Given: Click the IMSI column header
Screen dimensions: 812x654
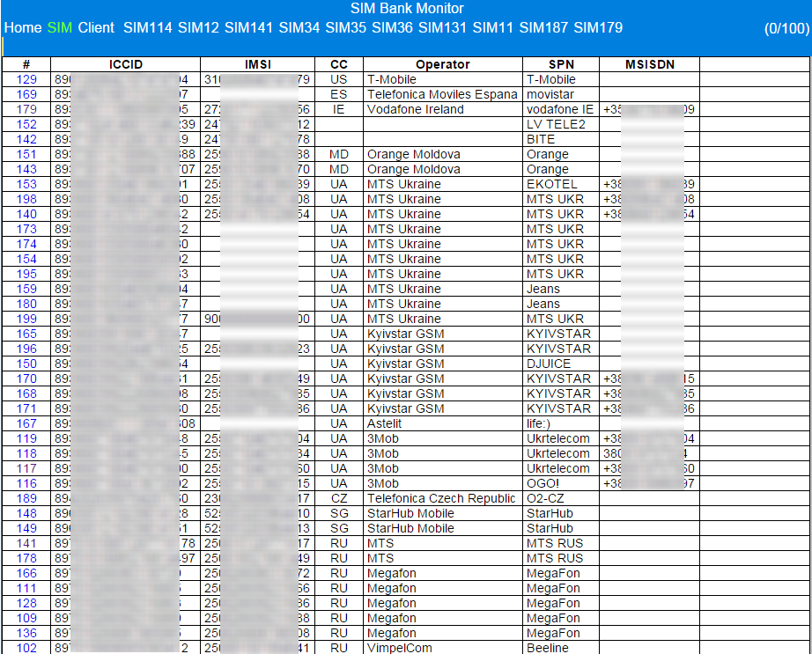Looking at the screenshot, I should [x=257, y=64].
